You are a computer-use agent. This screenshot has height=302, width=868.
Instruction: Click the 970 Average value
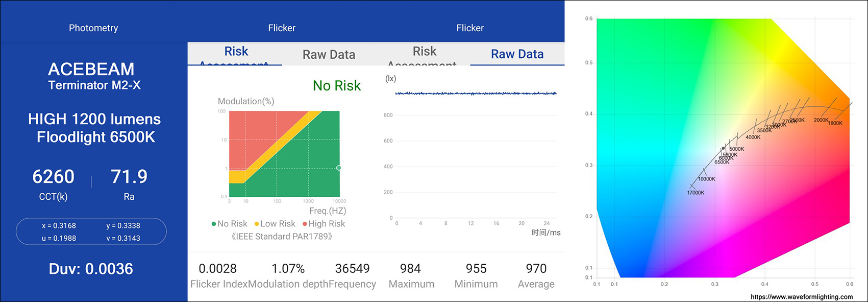point(536,269)
